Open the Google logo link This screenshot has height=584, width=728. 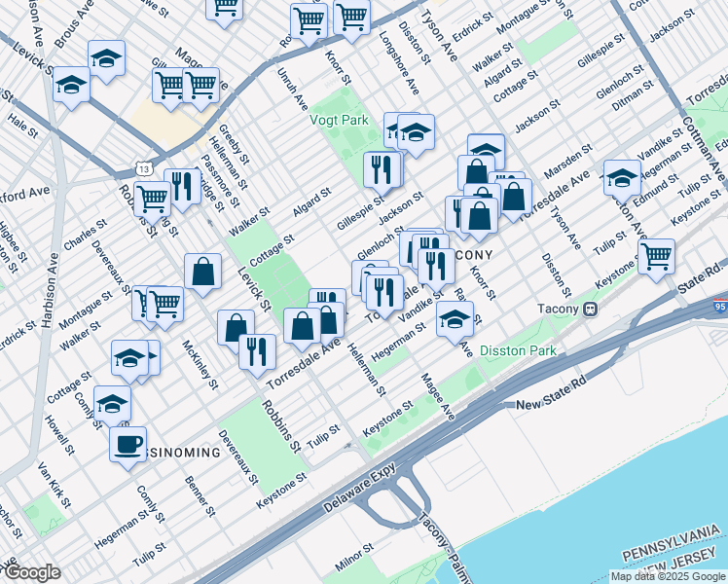click(32, 573)
